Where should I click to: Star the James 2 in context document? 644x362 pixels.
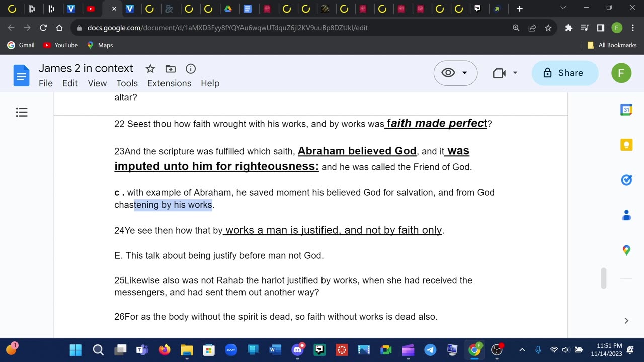pos(150,69)
